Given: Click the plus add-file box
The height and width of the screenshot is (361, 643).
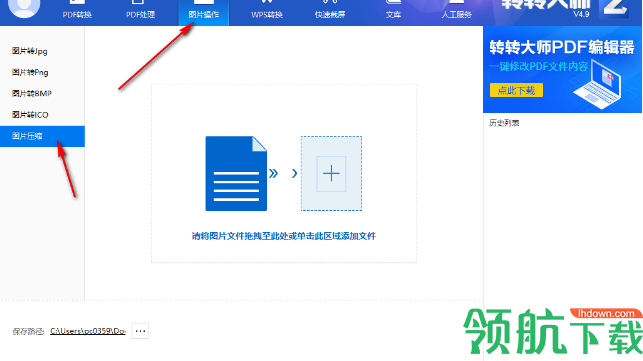Looking at the screenshot, I should click(331, 174).
